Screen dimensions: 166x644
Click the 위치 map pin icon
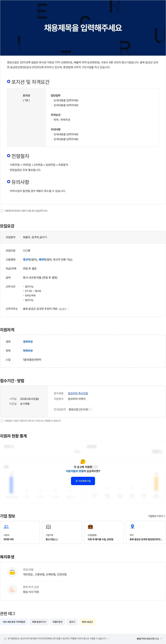point(132,527)
